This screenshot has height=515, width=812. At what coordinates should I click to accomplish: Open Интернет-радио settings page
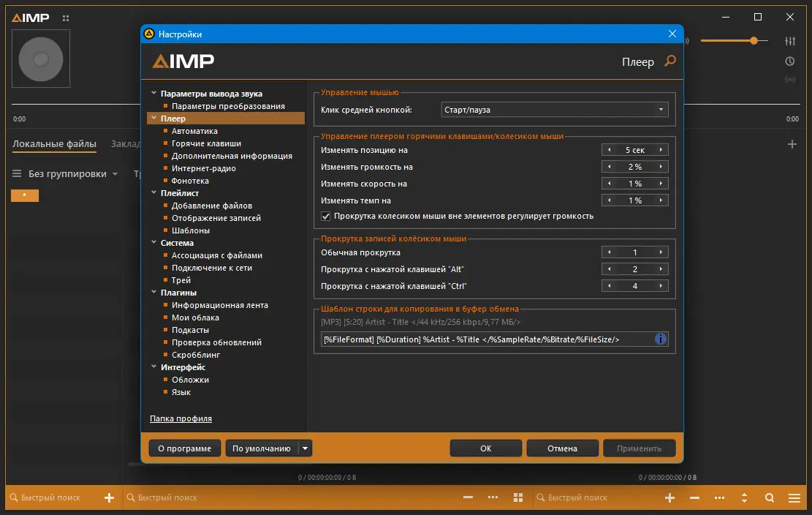(x=203, y=168)
